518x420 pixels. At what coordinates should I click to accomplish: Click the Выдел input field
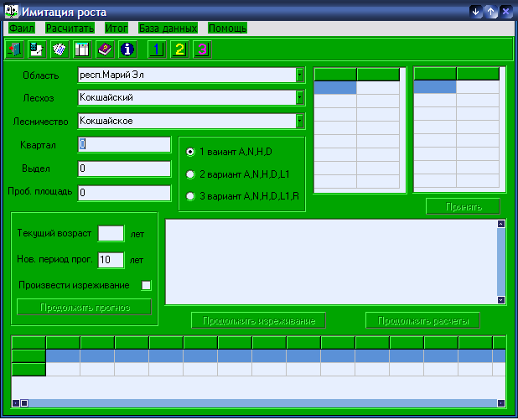point(124,169)
